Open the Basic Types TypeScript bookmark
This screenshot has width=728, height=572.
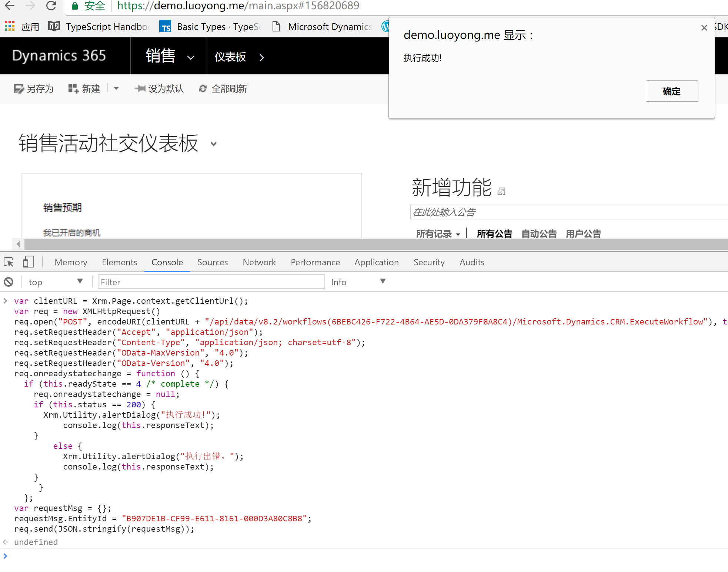210,27
